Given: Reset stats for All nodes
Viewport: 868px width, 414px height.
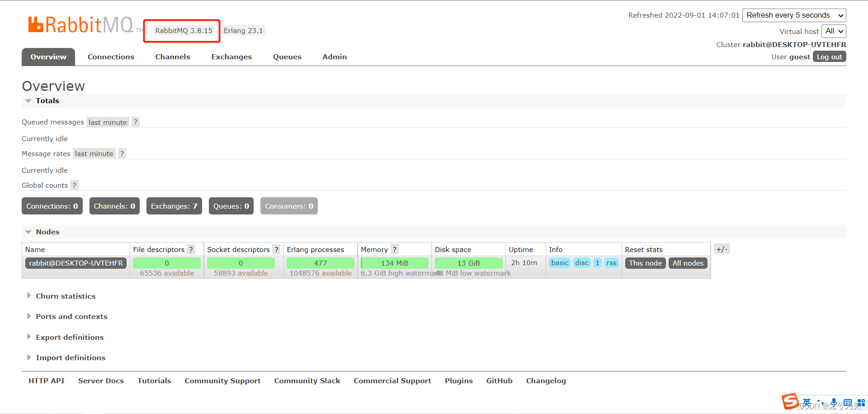Looking at the screenshot, I should pyautogui.click(x=688, y=263).
